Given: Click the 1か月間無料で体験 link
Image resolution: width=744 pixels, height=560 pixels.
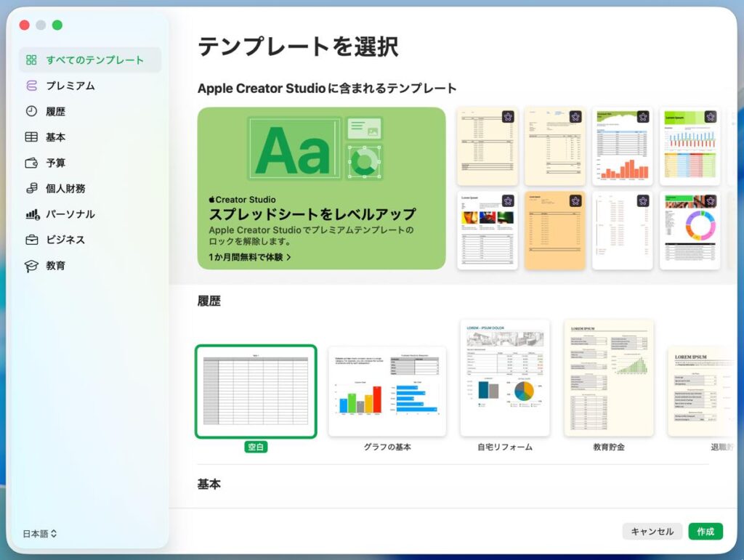Looking at the screenshot, I should 250,257.
